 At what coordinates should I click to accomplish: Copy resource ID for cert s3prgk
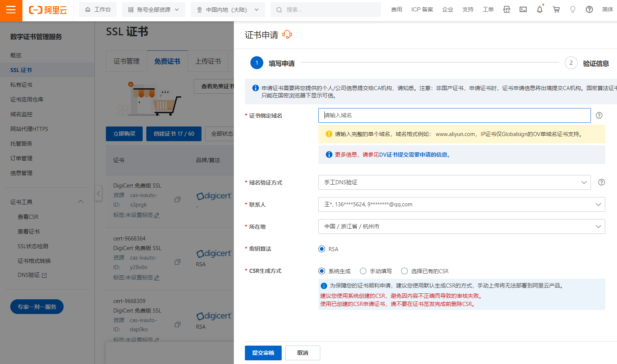(178, 200)
